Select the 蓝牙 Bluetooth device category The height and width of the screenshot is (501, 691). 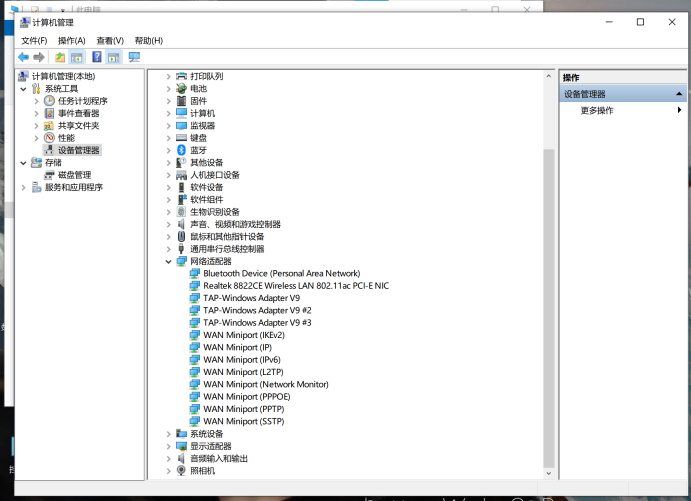tap(198, 150)
